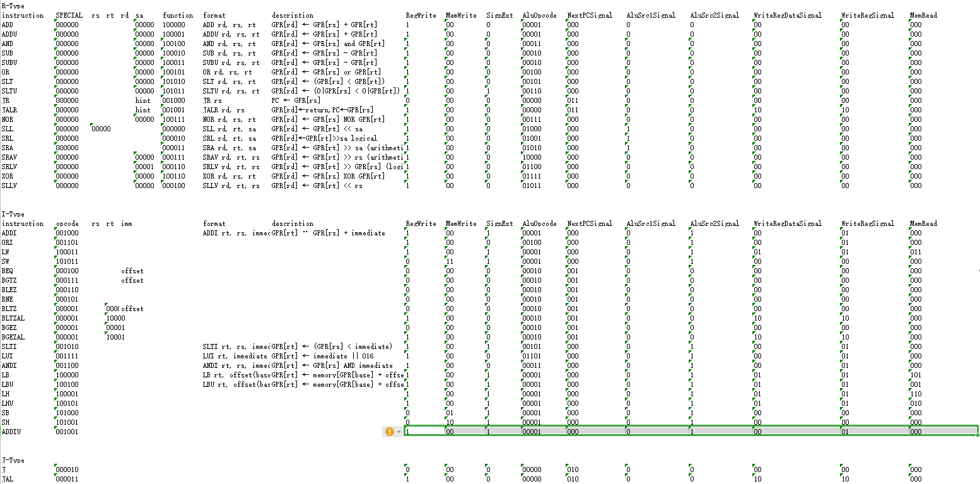Image resolution: width=980 pixels, height=484 pixels.
Task: Select the AluOpcode header cell
Action: pos(539,15)
